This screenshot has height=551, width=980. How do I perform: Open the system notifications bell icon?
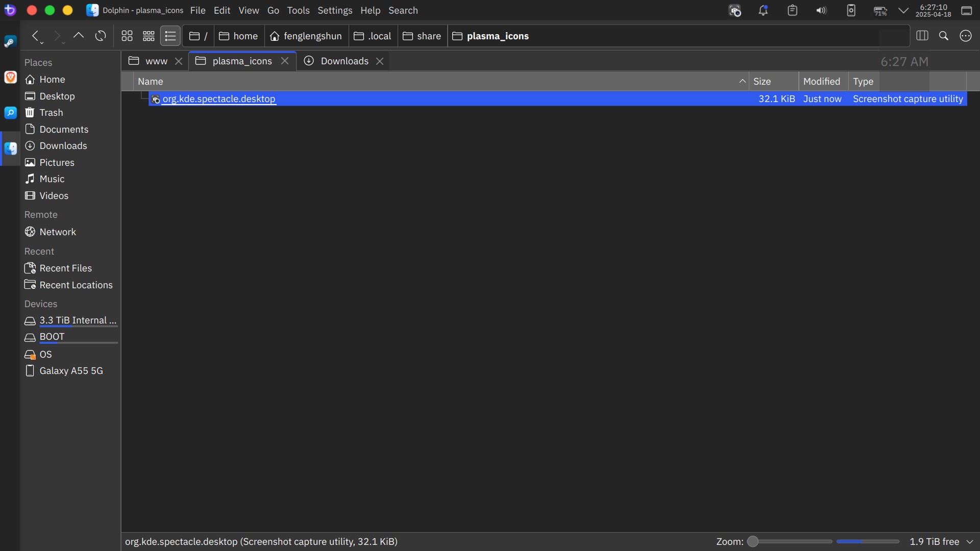point(763,11)
